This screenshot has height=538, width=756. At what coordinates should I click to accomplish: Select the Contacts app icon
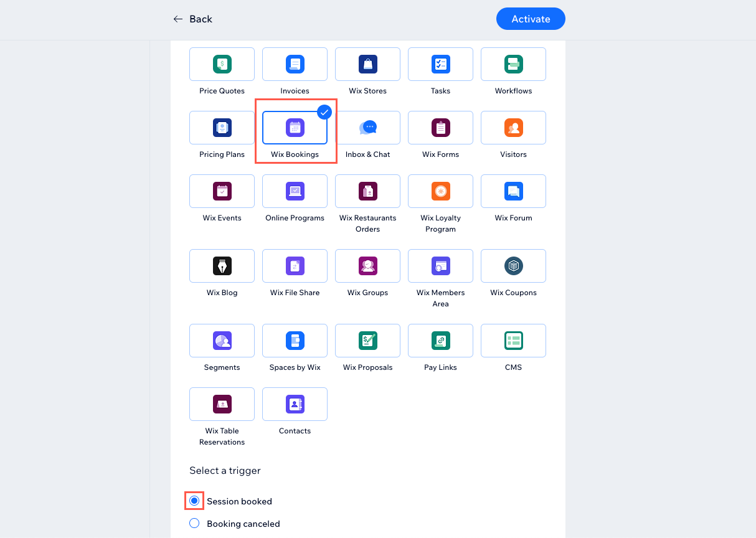(x=295, y=404)
